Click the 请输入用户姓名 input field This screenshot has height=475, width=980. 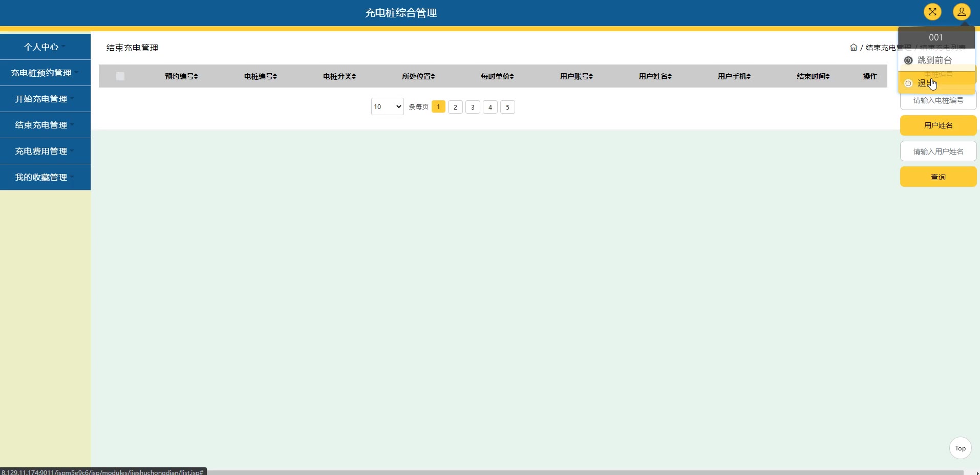(938, 152)
